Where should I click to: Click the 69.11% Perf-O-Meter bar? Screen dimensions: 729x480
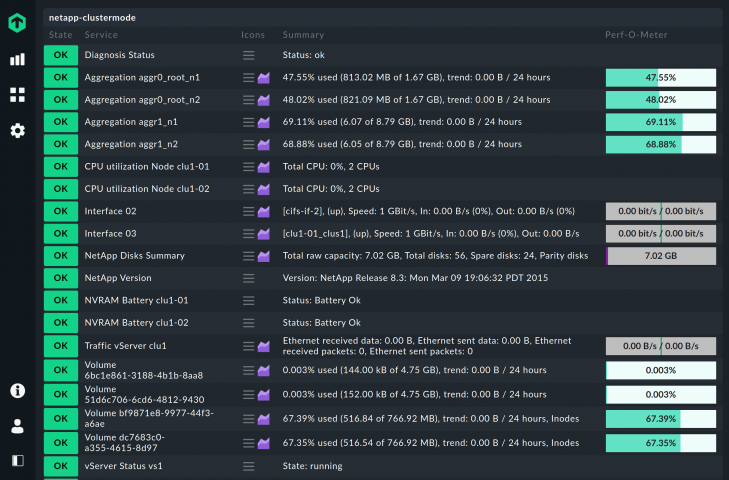660,122
